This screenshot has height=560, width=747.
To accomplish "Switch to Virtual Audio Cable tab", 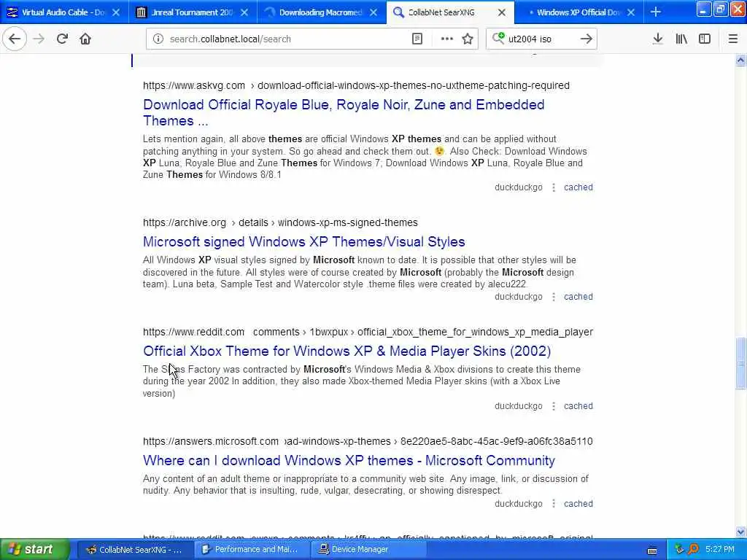I will 64,12.
